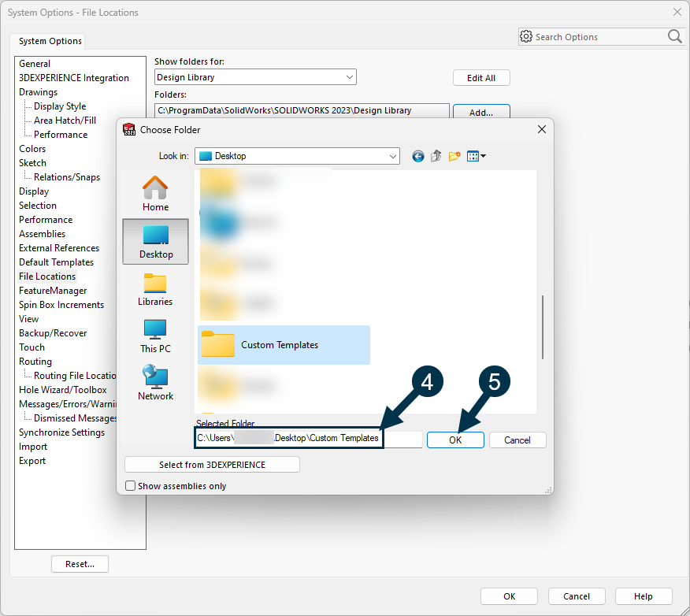Select Sketch in the options tree
The image size is (690, 616).
tap(32, 163)
